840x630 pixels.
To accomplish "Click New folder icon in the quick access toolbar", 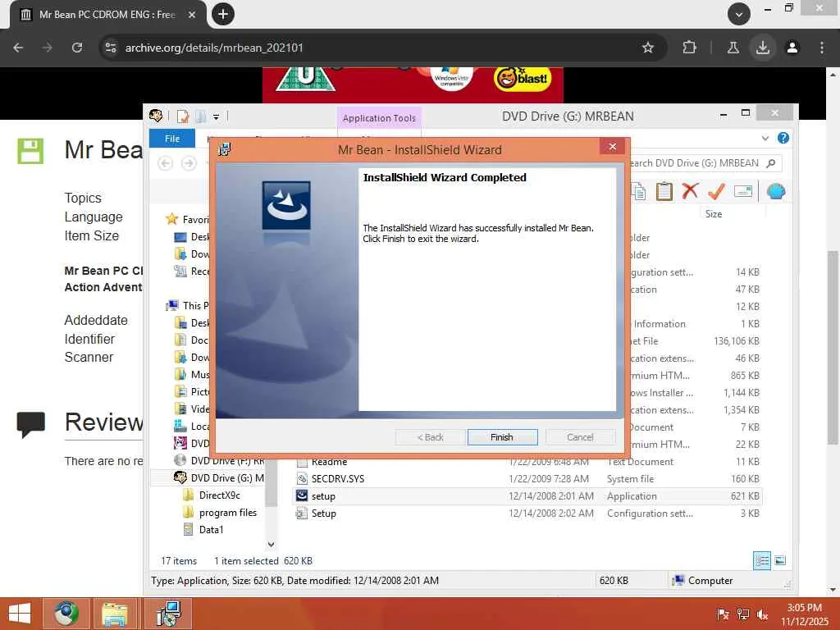I will point(200,116).
